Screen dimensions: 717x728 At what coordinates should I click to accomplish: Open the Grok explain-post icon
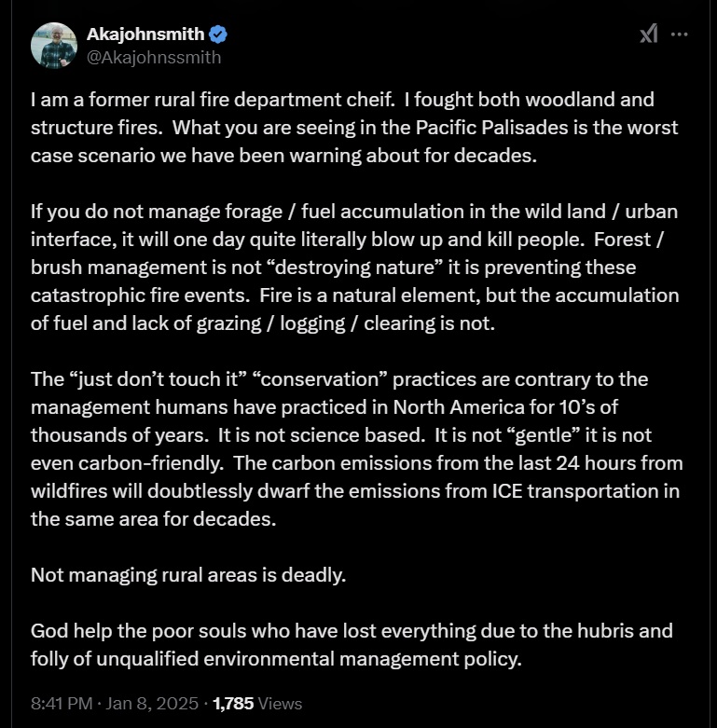click(649, 34)
